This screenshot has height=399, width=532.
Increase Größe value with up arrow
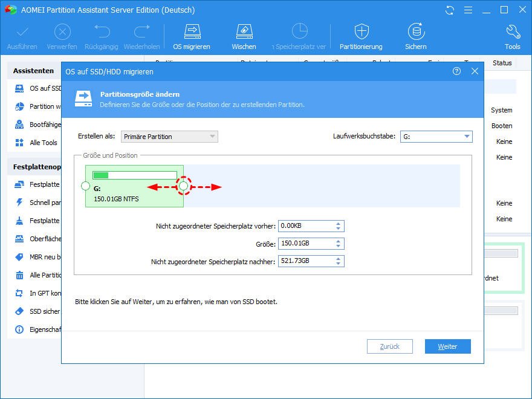339,241
